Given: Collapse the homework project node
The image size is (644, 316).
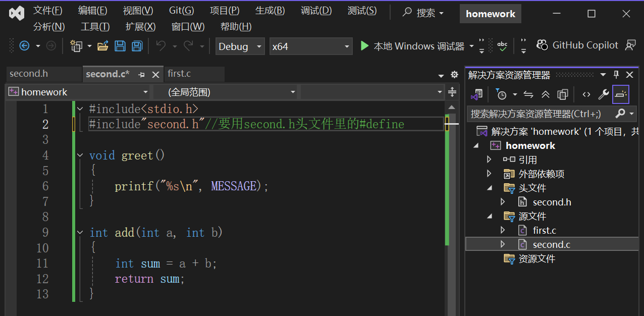Looking at the screenshot, I should pos(476,146).
